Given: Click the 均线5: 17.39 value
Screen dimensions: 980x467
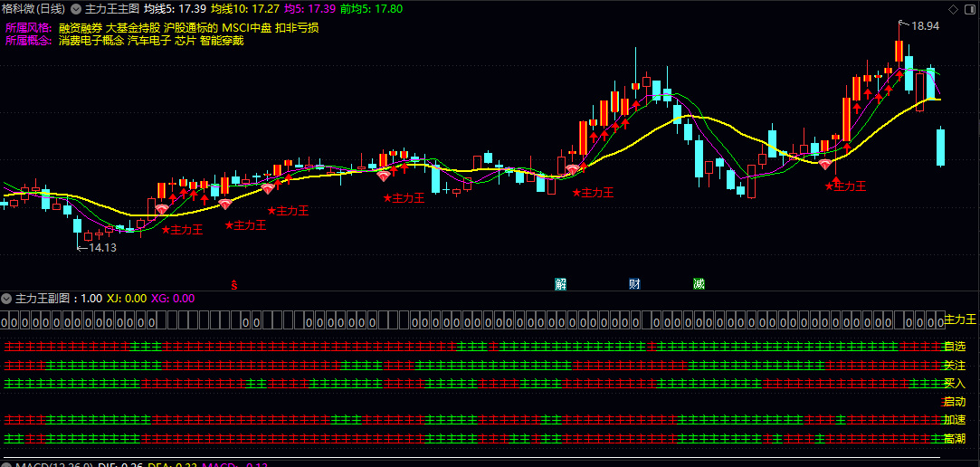Looking at the screenshot, I should 175,9.
